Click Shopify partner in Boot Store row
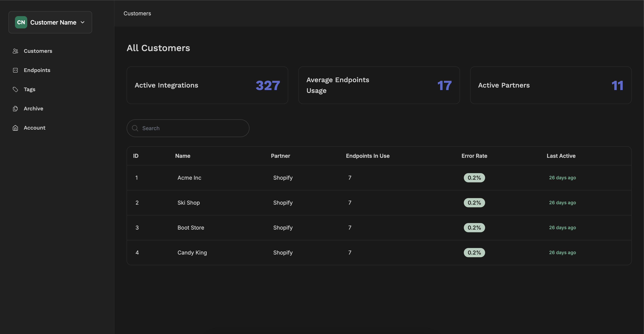 pyautogui.click(x=283, y=228)
